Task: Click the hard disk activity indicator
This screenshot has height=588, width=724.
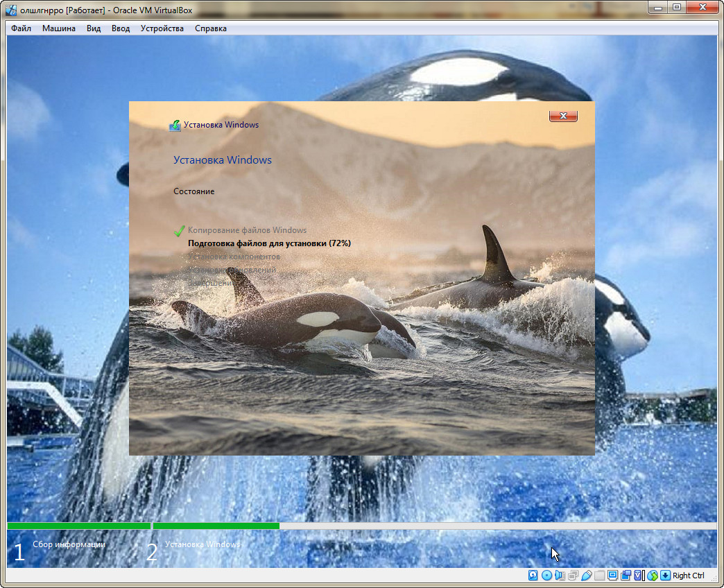Action: 533,576
